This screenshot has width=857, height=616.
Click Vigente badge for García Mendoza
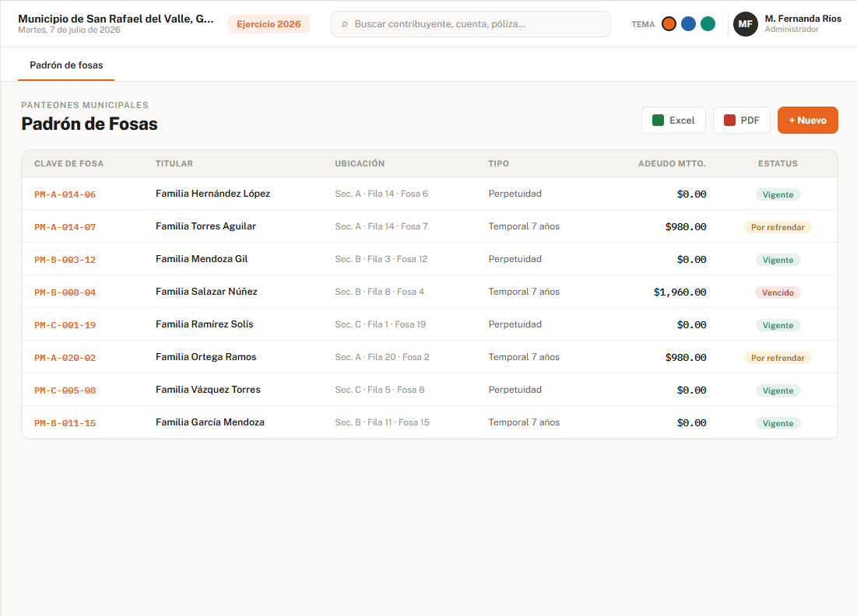[x=778, y=423]
